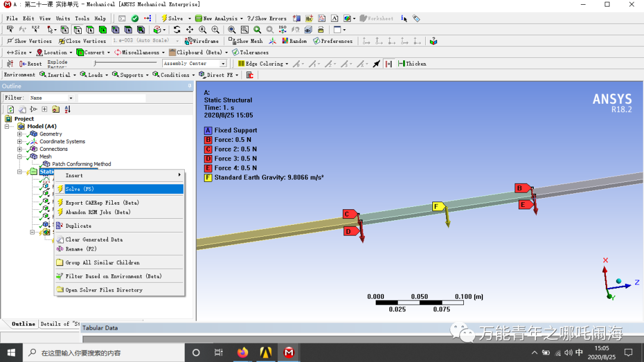Expand the Coordinate Systems tree node
644x362 pixels.
[19, 141]
